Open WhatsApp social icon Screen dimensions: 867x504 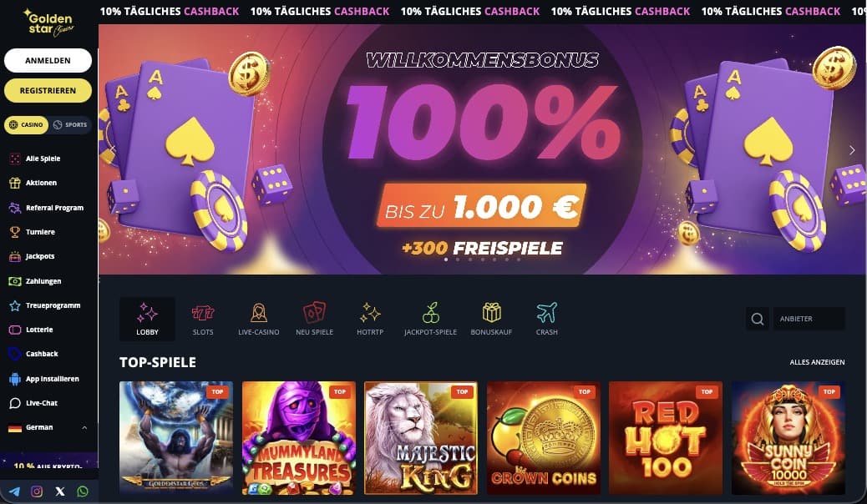pyautogui.click(x=83, y=491)
